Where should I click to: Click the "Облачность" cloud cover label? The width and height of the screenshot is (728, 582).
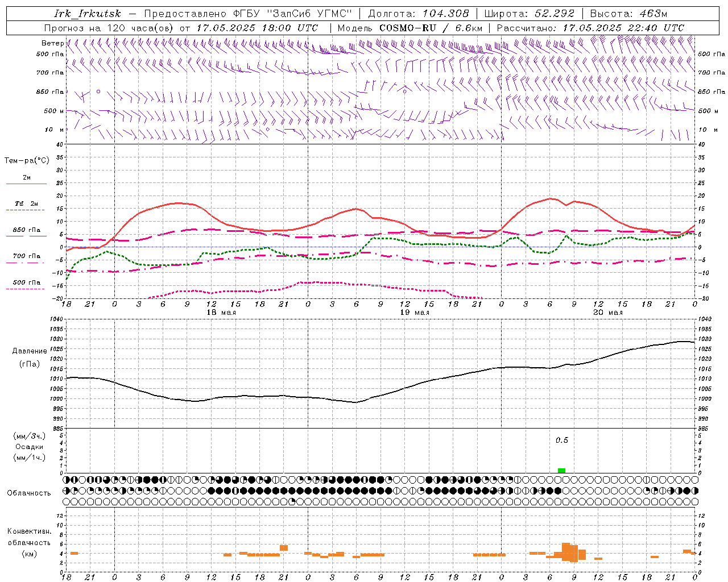pos(29,493)
